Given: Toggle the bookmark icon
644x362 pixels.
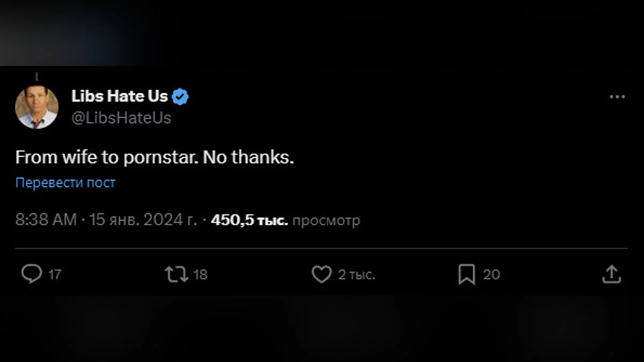Looking at the screenshot, I should [466, 275].
